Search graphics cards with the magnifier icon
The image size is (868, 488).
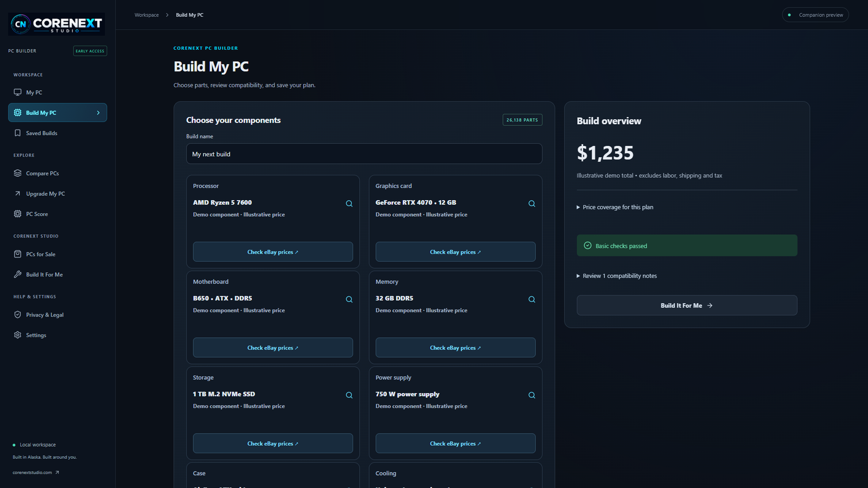[x=532, y=204]
